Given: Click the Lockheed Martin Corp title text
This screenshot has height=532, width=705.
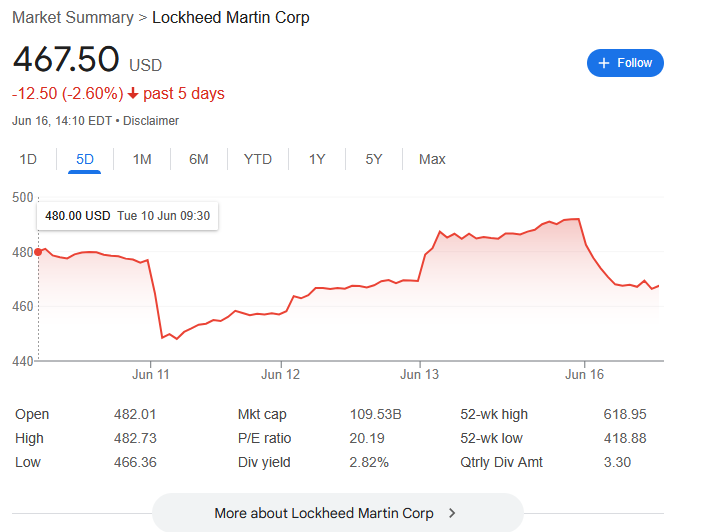Looking at the screenshot, I should [x=231, y=18].
